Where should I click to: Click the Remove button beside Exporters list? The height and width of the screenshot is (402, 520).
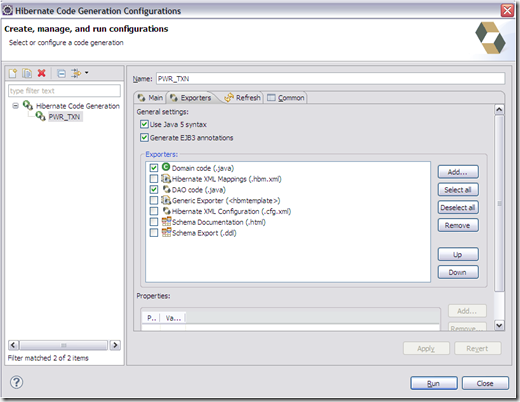458,225
